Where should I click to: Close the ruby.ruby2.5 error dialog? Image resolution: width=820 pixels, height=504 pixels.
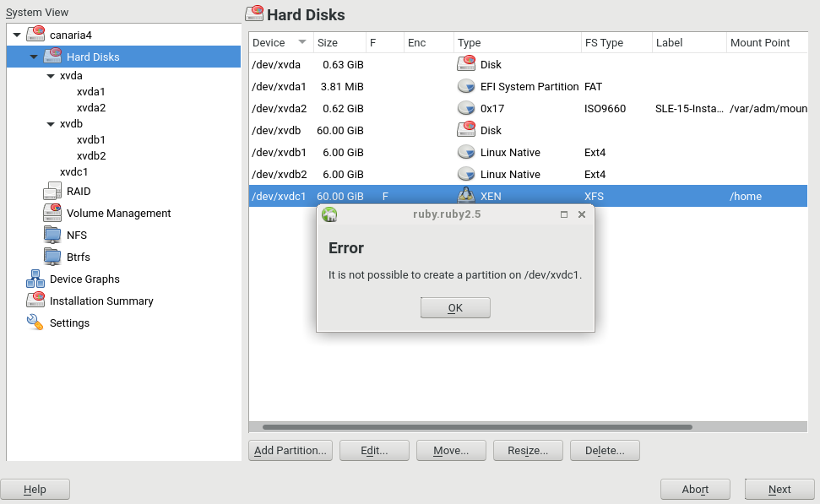(581, 214)
